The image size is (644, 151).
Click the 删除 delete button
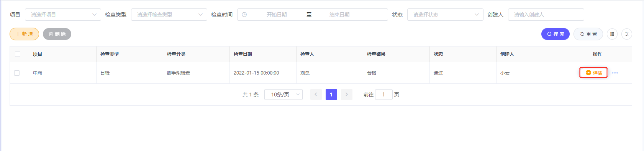pos(57,34)
